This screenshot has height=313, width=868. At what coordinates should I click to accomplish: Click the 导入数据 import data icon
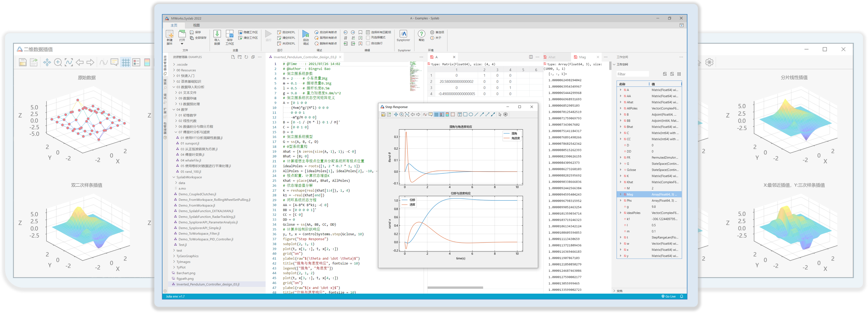(217, 34)
